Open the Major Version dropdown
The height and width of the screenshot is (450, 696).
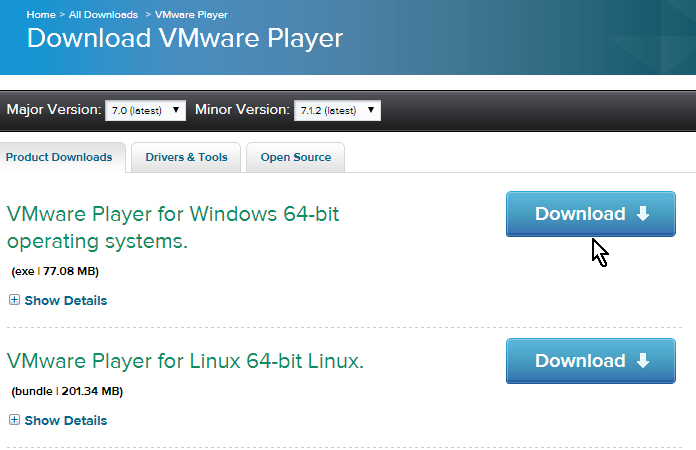click(x=145, y=111)
